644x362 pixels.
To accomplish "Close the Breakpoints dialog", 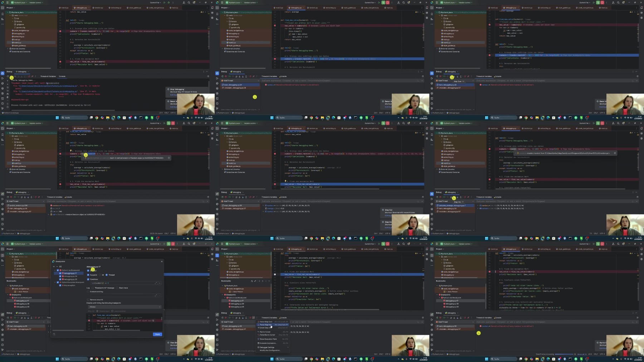I will pyautogui.click(x=162, y=261).
